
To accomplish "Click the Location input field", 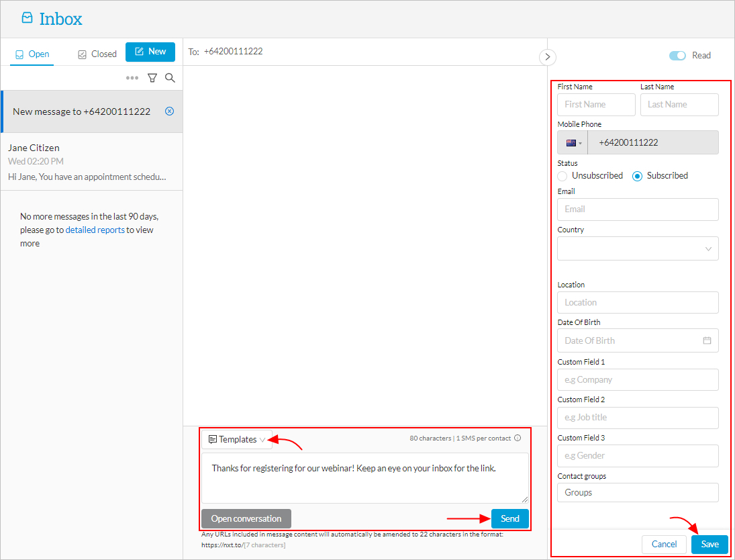I will tap(638, 303).
